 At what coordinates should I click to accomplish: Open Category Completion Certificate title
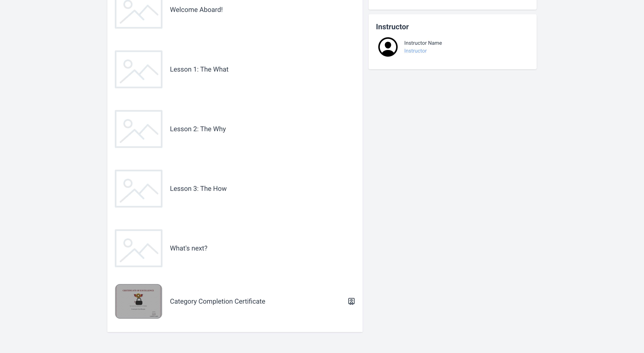pyautogui.click(x=217, y=301)
